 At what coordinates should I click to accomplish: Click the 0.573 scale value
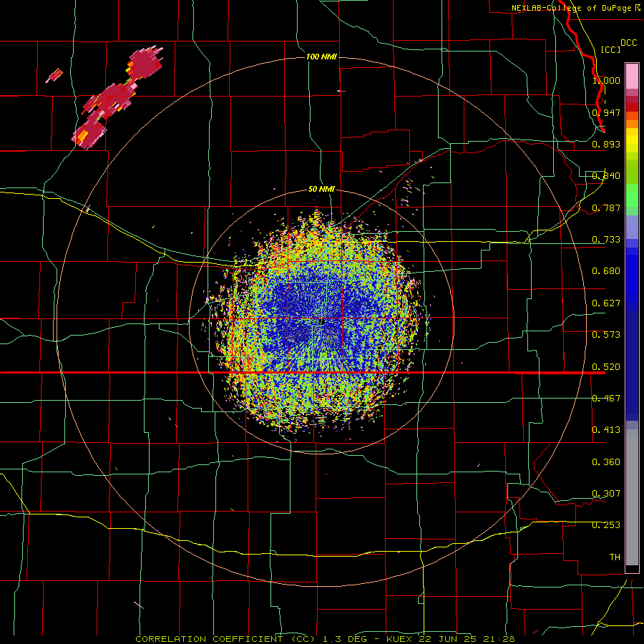pyautogui.click(x=606, y=334)
